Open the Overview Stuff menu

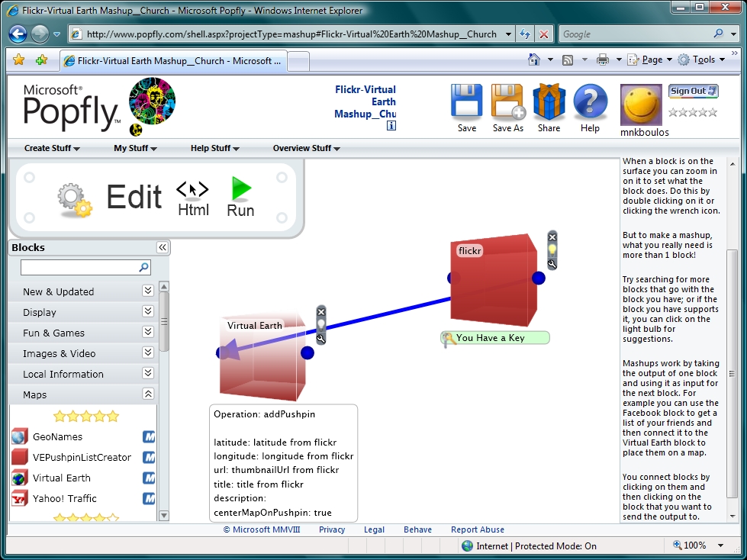[x=306, y=148]
